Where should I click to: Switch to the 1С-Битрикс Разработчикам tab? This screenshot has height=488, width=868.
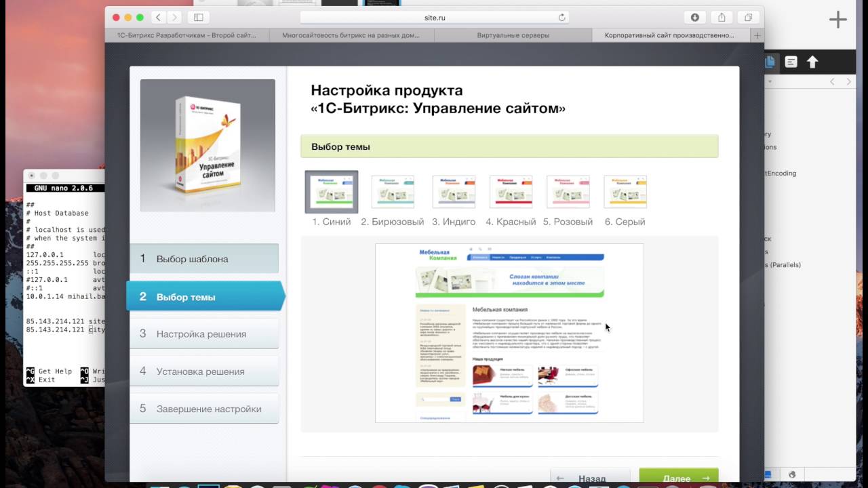[x=187, y=35]
